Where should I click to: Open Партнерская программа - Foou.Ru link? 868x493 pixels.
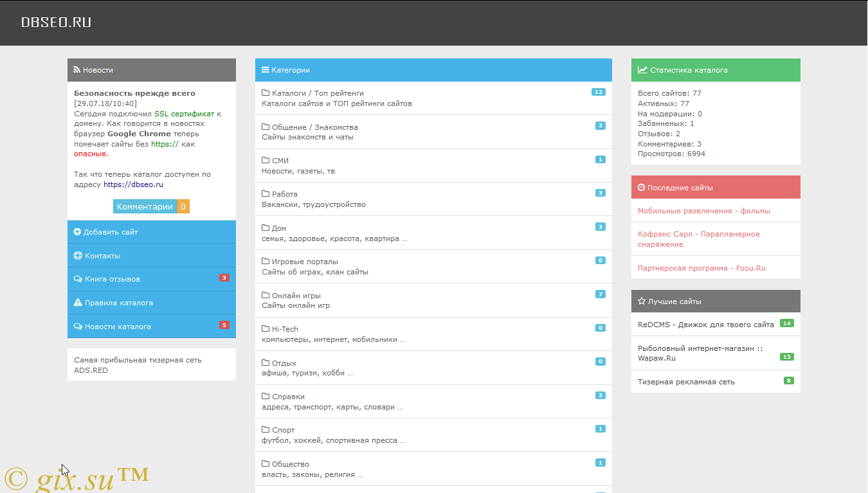(x=701, y=268)
